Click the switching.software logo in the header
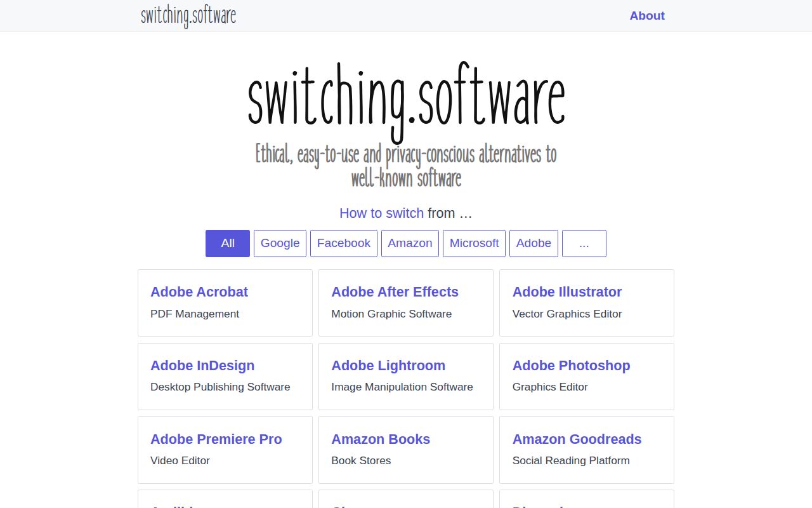The width and height of the screenshot is (812, 508). click(x=188, y=16)
